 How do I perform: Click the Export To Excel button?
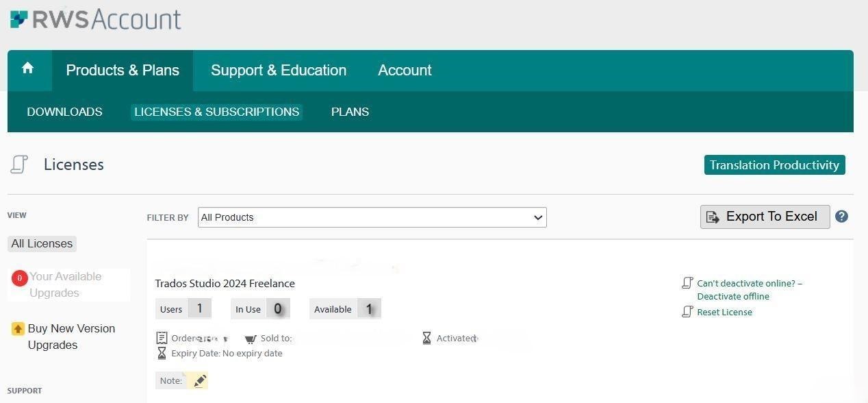click(765, 217)
